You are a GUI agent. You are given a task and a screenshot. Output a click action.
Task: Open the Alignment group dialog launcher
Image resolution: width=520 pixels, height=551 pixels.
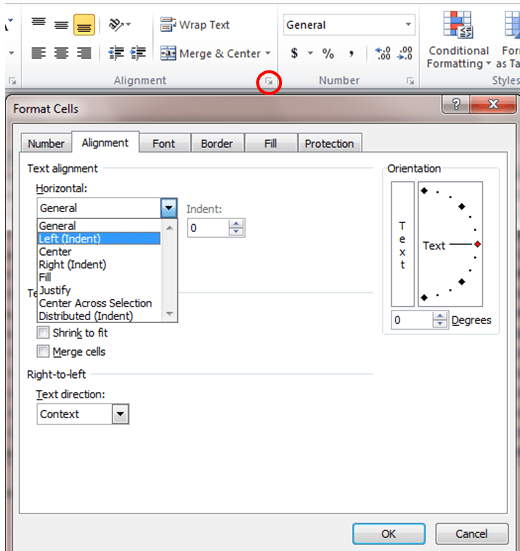pos(269,82)
